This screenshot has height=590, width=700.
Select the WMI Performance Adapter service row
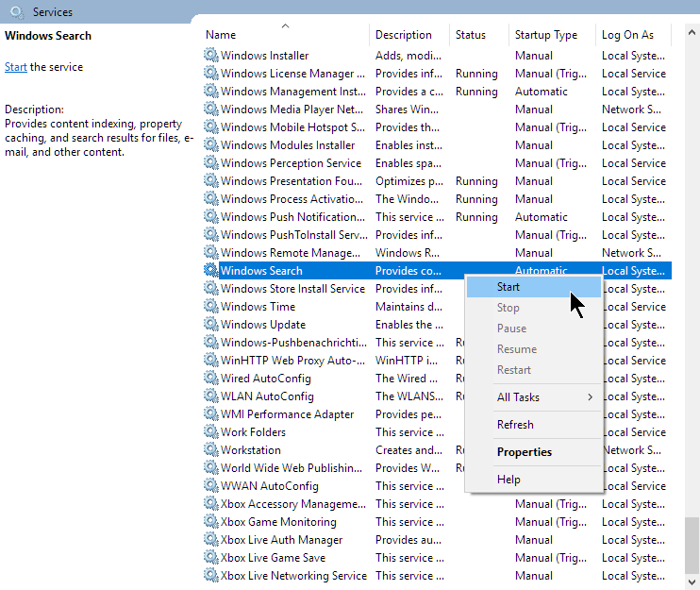(287, 414)
